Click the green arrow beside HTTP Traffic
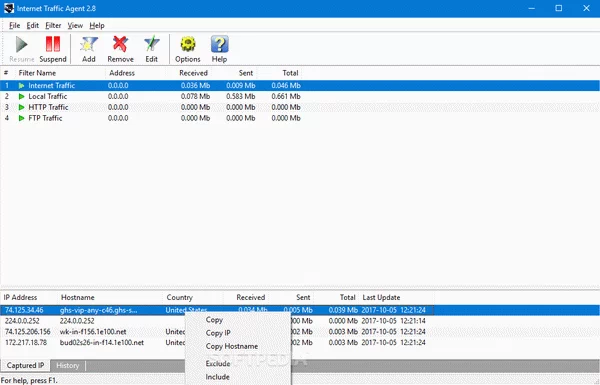This screenshot has width=600, height=385. (x=21, y=107)
